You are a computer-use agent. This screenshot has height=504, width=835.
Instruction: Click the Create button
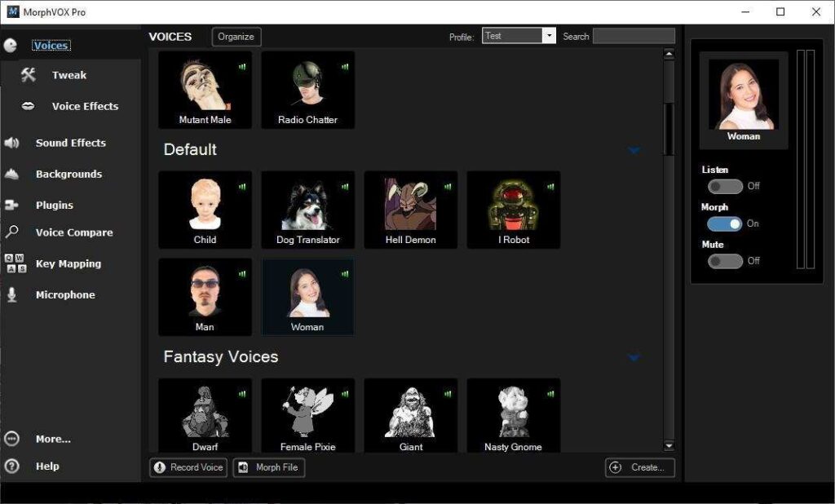pyautogui.click(x=639, y=468)
